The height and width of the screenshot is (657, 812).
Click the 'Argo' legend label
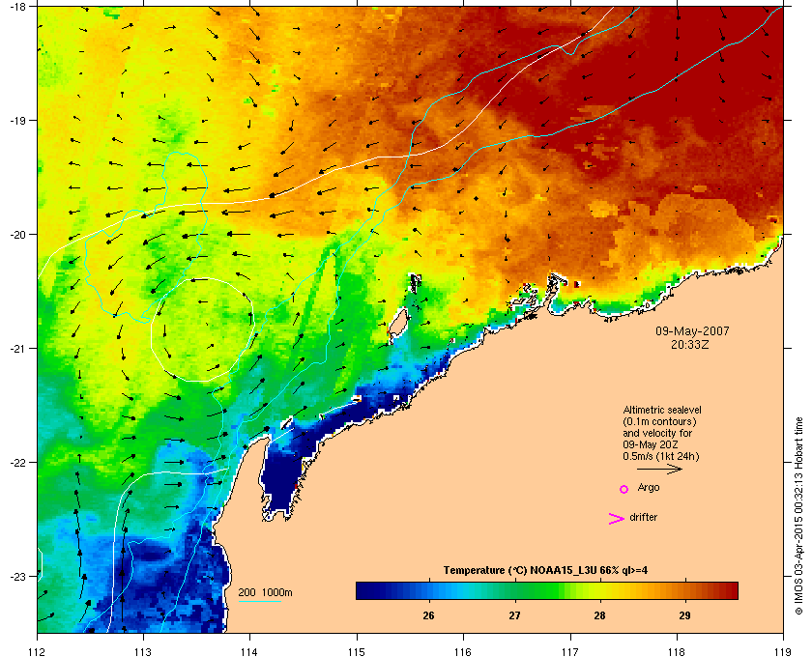[x=649, y=488]
